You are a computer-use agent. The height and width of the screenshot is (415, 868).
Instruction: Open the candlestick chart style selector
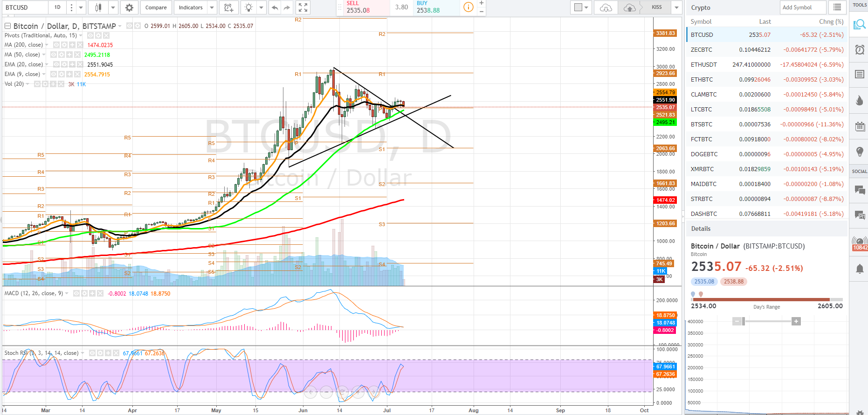pos(98,7)
